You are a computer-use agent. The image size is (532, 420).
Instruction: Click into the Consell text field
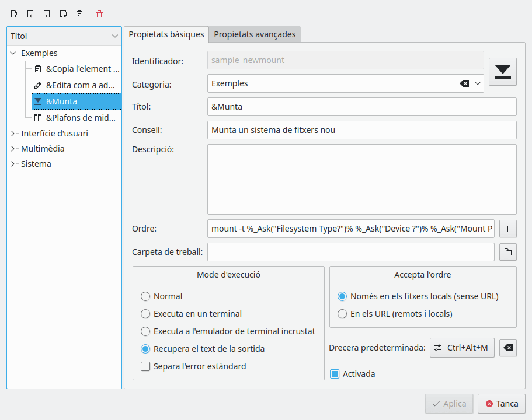(x=361, y=130)
